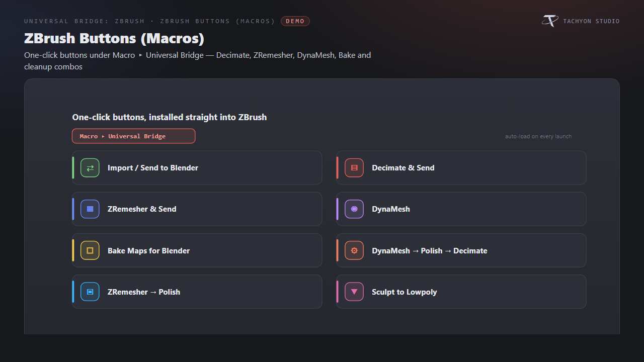This screenshot has width=644, height=362.
Task: Click the Import / Send to Blender swap icon
Action: (90, 168)
